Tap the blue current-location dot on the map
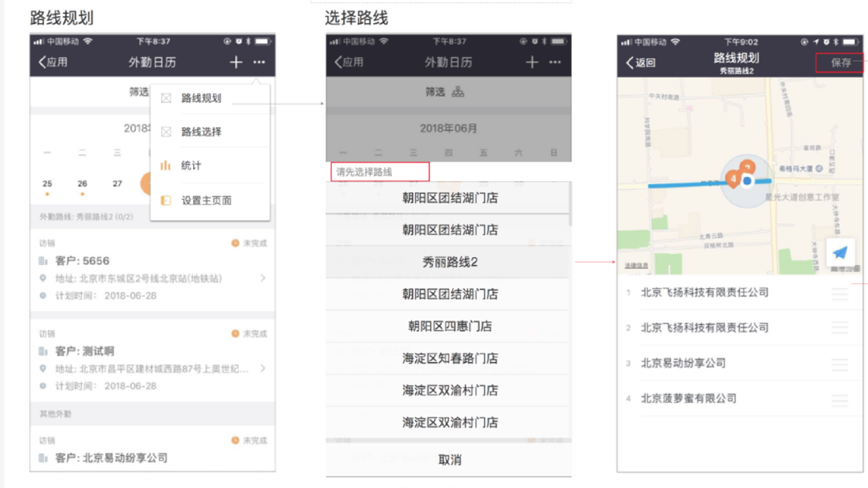Viewport: 868px width, 488px height. click(x=747, y=181)
